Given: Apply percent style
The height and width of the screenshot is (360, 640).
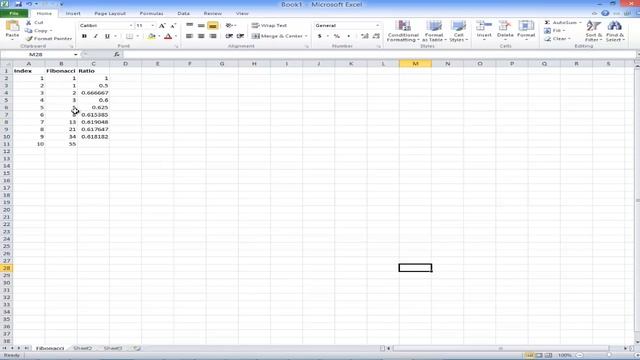Looking at the screenshot, I should pos(337,36).
